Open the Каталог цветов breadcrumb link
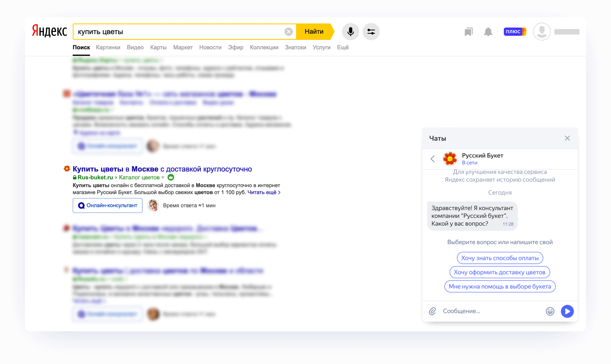This screenshot has width=611, height=364. pyautogui.click(x=139, y=178)
